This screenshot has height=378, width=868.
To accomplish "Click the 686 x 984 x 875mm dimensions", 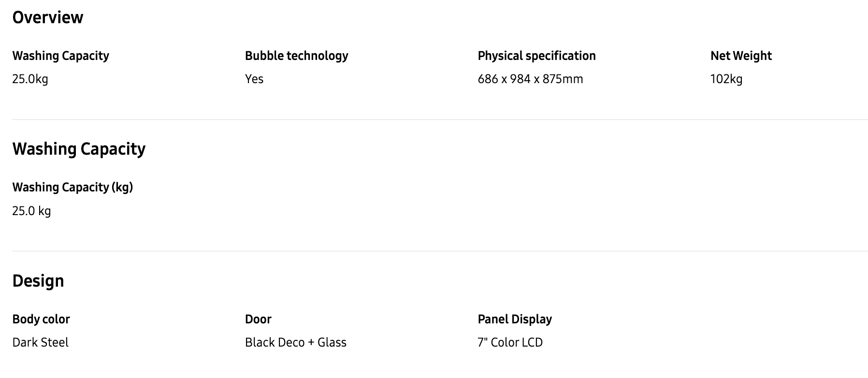I will tap(530, 79).
